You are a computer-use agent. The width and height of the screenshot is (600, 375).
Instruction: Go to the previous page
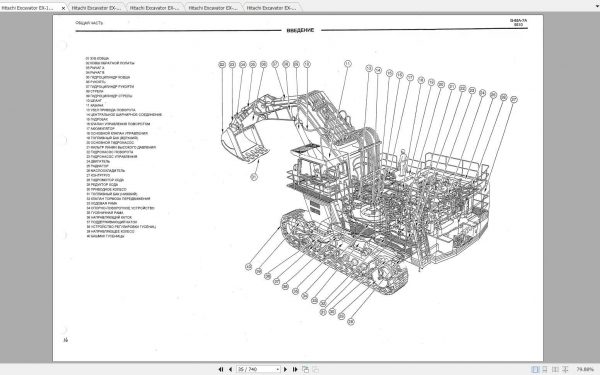(230, 369)
